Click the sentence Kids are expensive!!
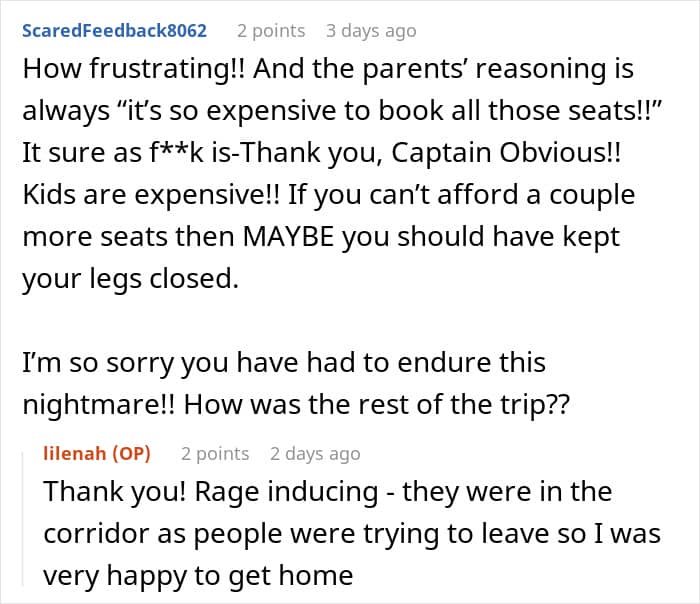This screenshot has height=604, width=700. (151, 195)
